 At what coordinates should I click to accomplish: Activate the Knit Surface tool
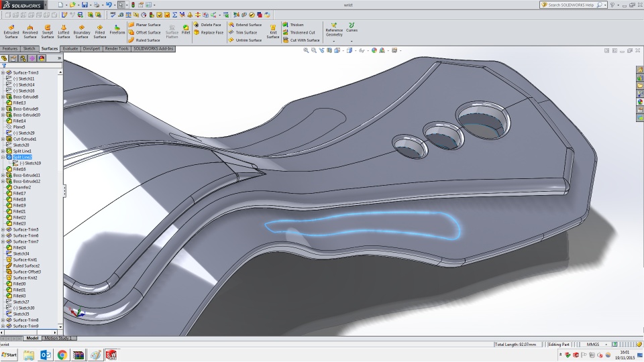coord(273,31)
